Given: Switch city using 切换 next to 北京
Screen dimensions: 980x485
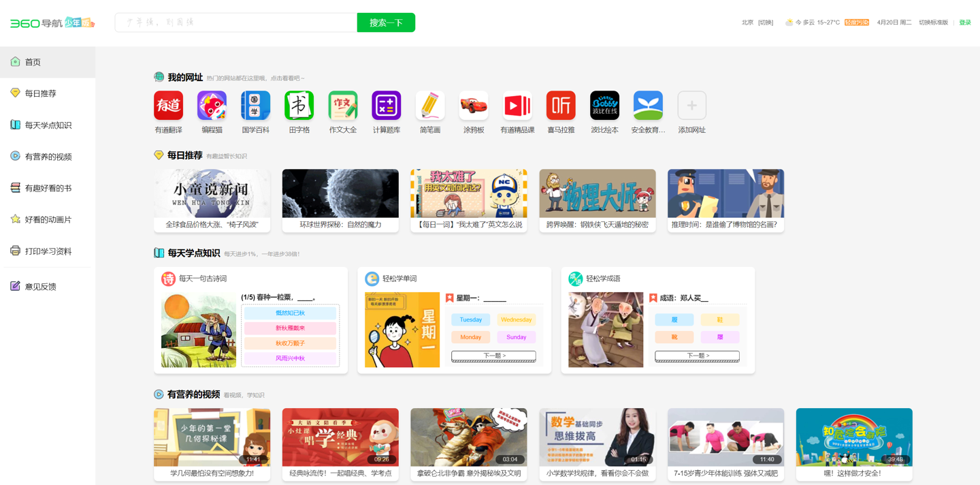Looking at the screenshot, I should (x=766, y=22).
